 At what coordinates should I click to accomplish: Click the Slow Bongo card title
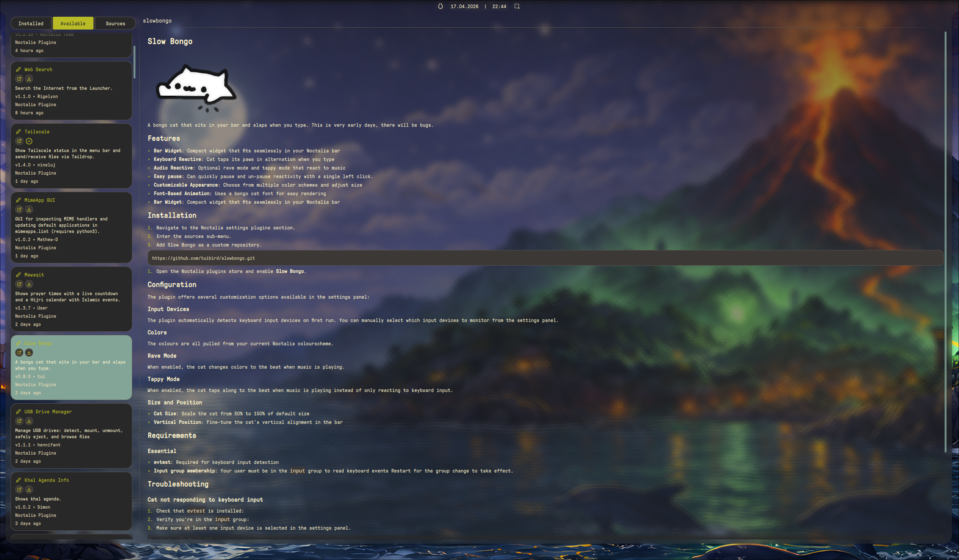[38, 343]
